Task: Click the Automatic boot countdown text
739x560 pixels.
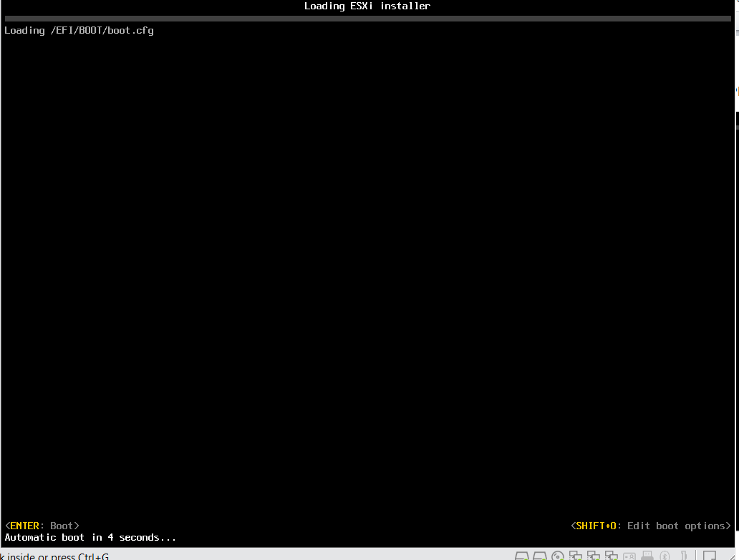Action: (x=90, y=537)
